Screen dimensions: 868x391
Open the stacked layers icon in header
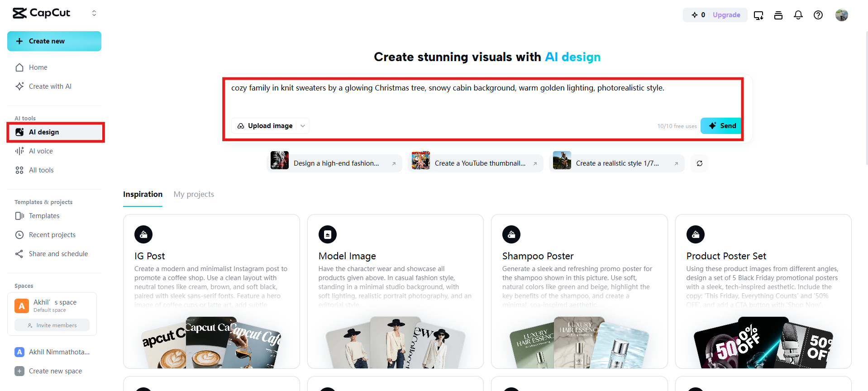pyautogui.click(x=778, y=15)
